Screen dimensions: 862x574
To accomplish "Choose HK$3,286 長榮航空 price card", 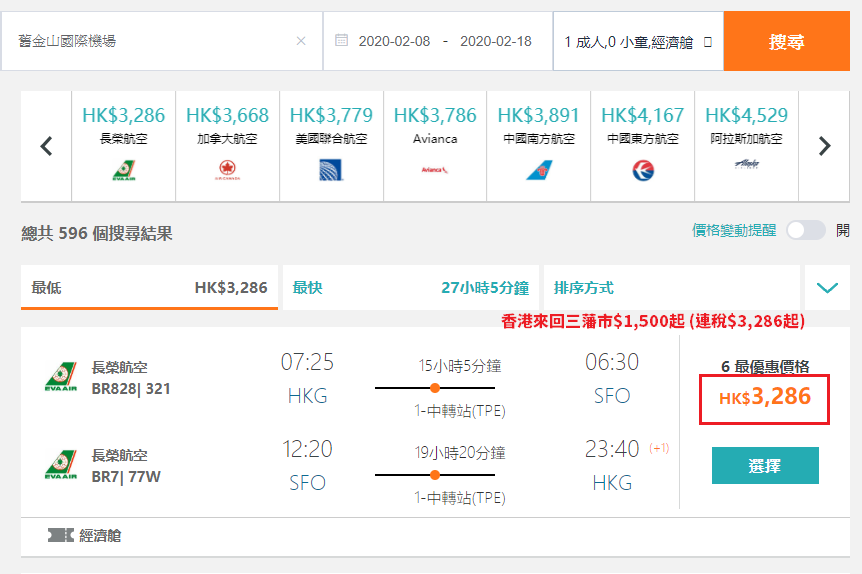I will pyautogui.click(x=124, y=146).
